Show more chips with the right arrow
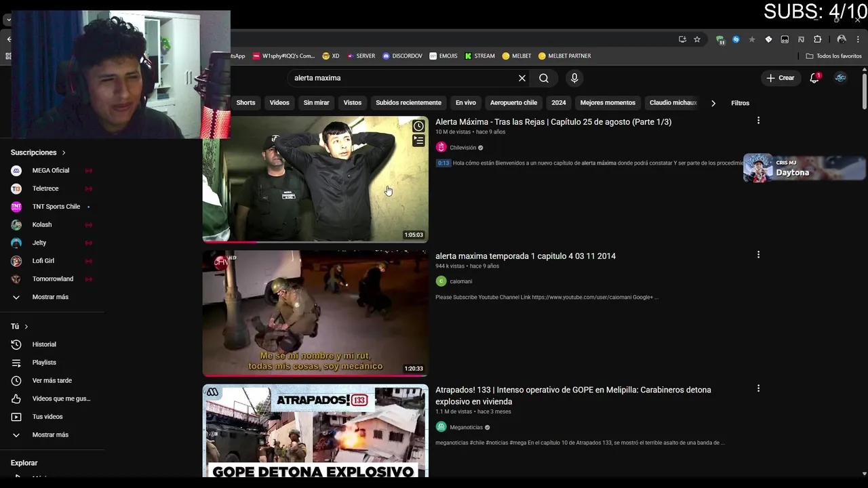Image resolution: width=868 pixels, height=488 pixels. point(713,103)
